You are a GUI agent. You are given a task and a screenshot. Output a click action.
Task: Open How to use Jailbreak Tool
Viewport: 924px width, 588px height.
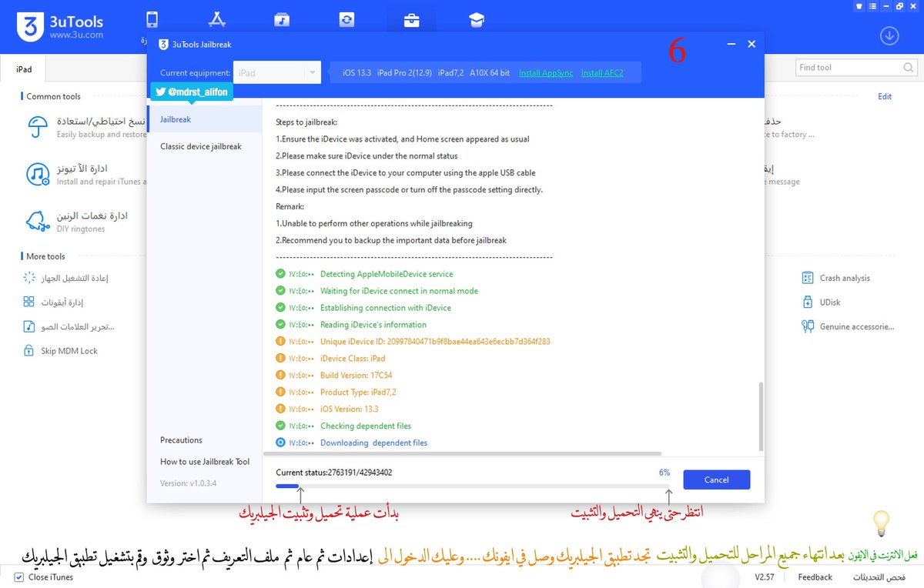click(205, 462)
